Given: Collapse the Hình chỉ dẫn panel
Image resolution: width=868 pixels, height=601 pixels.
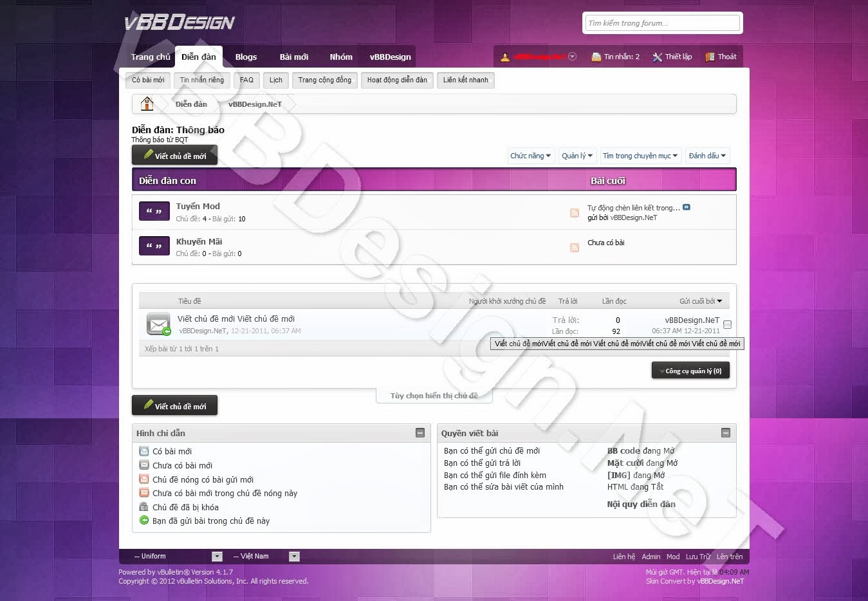Looking at the screenshot, I should [x=420, y=433].
